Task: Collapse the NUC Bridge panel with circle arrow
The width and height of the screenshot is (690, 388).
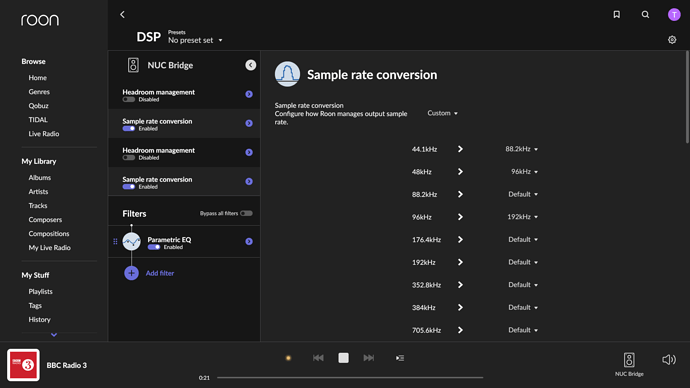Action: tap(250, 65)
